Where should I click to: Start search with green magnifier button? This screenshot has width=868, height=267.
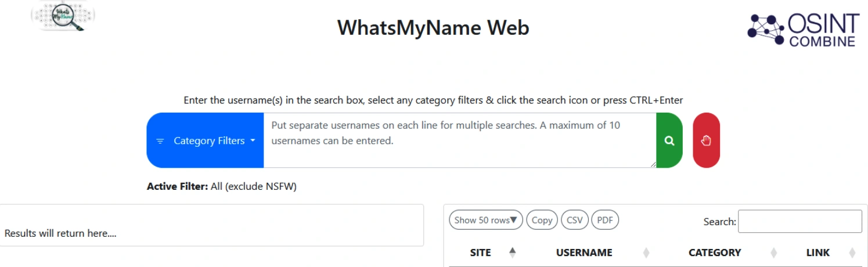[669, 140]
